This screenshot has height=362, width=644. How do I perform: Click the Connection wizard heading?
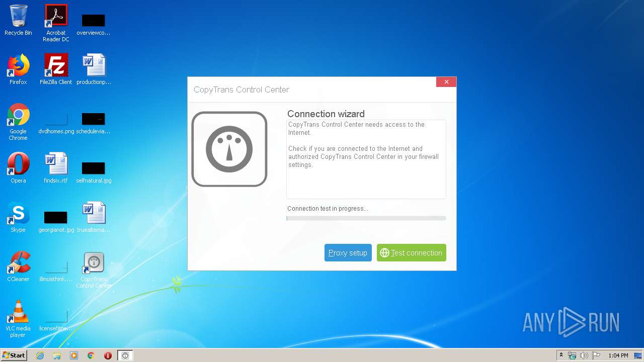(326, 114)
